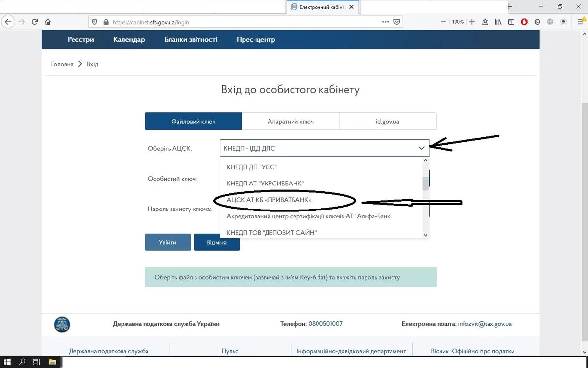588x368 pixels.
Task: Open the Windows Start menu
Action: 7,362
